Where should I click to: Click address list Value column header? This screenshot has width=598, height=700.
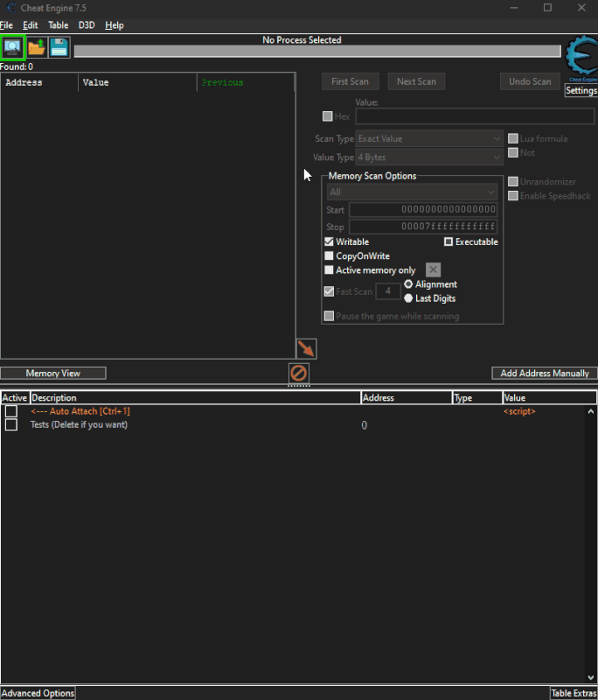pos(549,398)
